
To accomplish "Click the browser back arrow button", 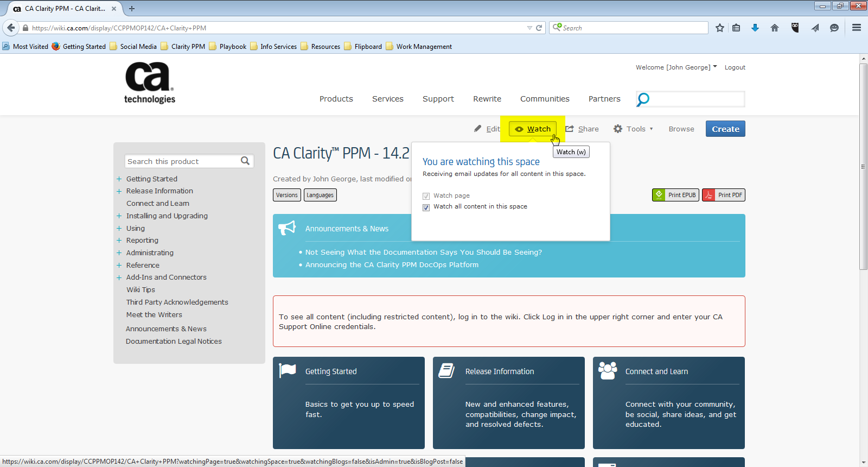I will click(11, 28).
